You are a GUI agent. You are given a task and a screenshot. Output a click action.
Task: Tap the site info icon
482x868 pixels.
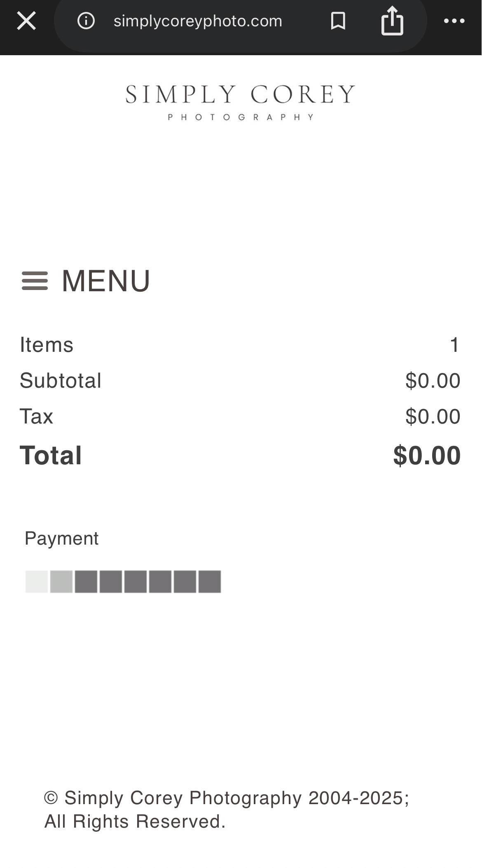[86, 21]
